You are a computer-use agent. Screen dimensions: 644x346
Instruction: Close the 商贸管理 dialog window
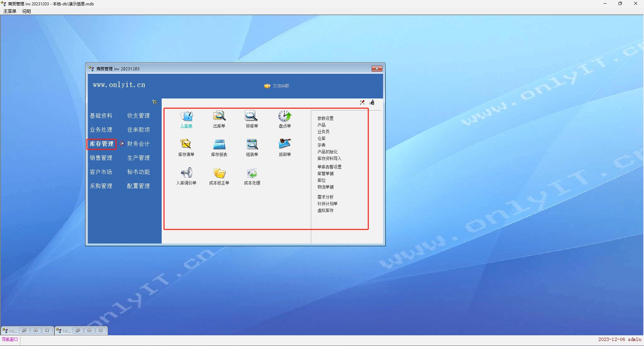pos(377,69)
